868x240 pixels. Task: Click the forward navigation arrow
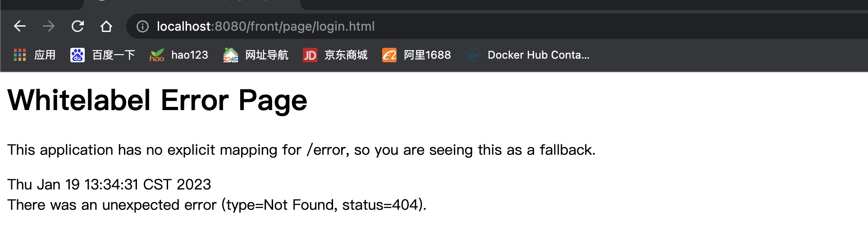[49, 26]
